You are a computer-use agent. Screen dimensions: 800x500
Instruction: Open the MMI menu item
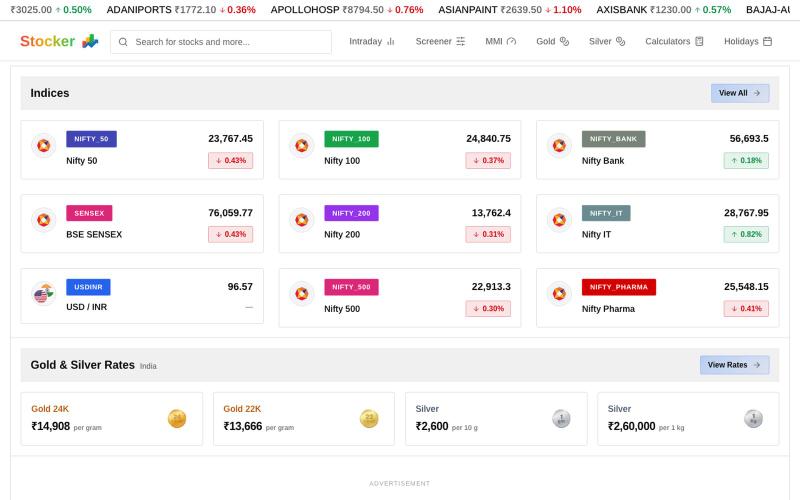pyautogui.click(x=501, y=41)
